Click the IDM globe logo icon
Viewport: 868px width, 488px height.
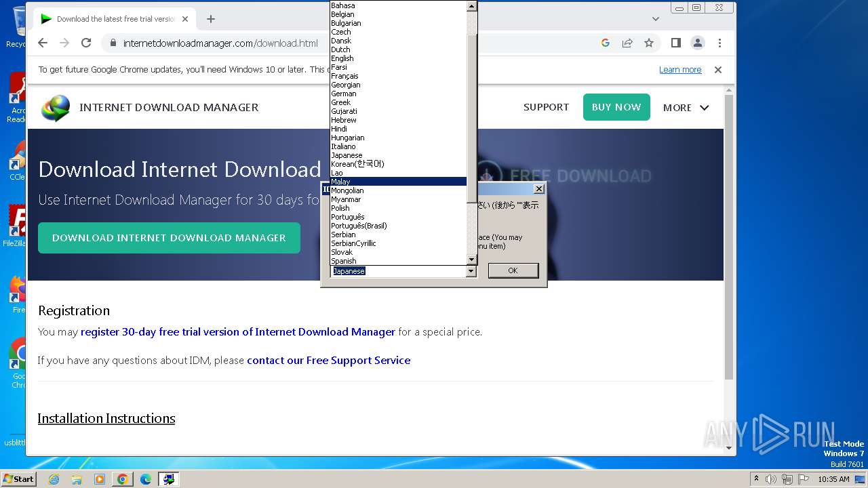click(56, 108)
